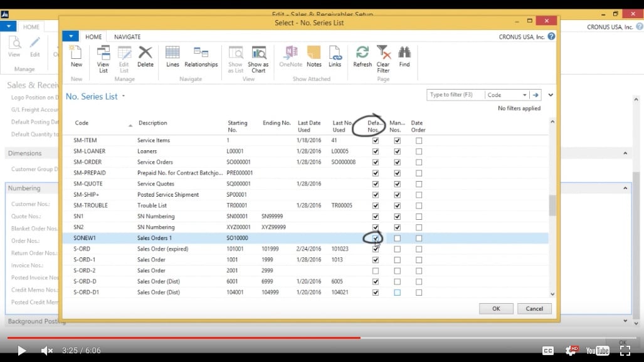Refresh the No. Series List page
644x362 pixels.
362,56
